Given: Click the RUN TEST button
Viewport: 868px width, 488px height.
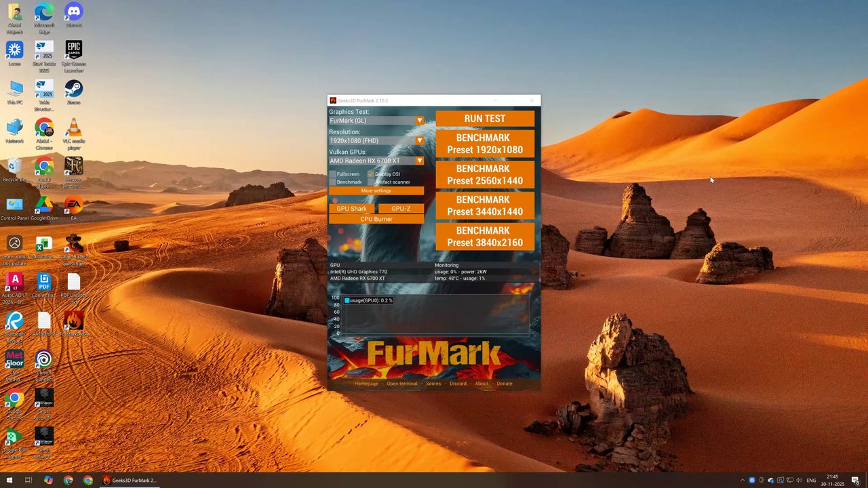Looking at the screenshot, I should tap(485, 119).
